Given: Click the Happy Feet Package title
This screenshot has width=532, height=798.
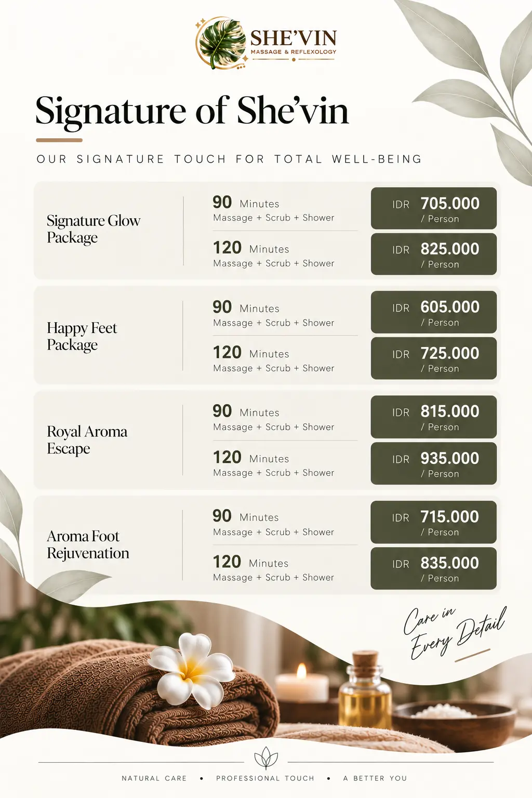Looking at the screenshot, I should [x=82, y=337].
